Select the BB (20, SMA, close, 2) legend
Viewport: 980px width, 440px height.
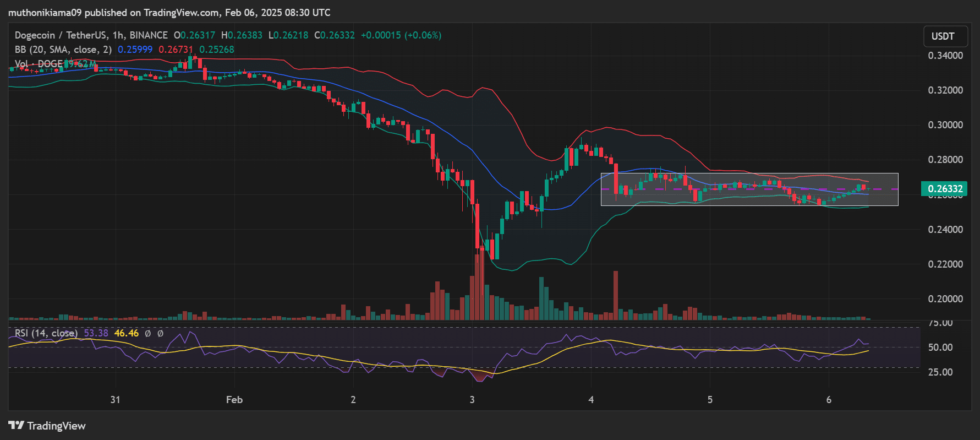[63, 50]
